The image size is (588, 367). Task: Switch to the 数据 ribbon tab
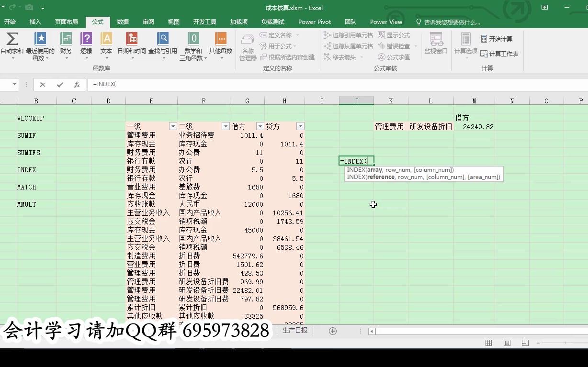[123, 22]
